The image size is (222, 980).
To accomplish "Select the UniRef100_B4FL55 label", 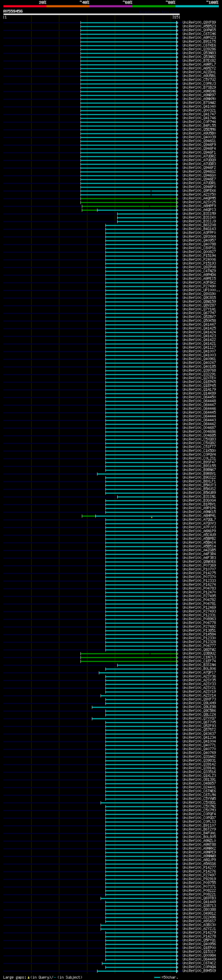I will (199, 125).
